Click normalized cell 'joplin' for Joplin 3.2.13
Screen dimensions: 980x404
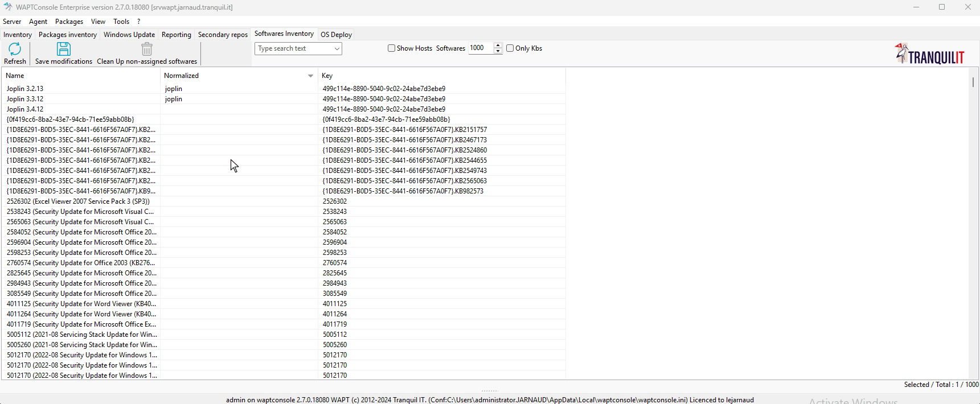[174, 89]
